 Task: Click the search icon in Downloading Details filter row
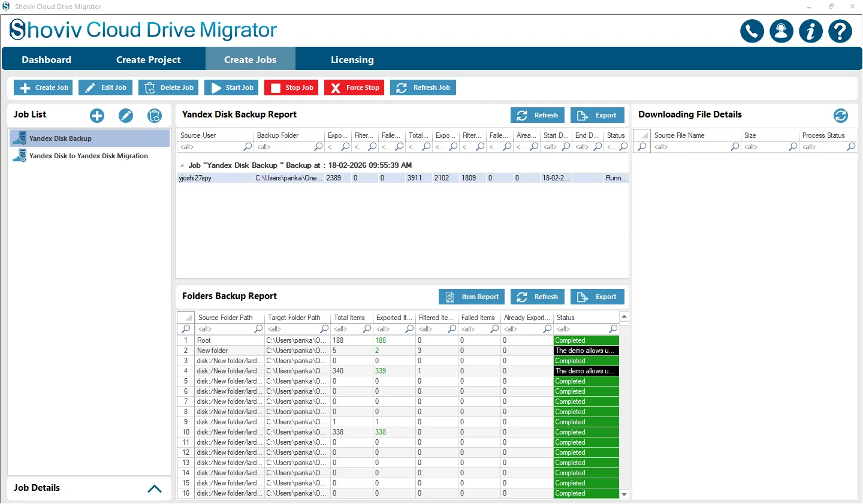point(642,147)
